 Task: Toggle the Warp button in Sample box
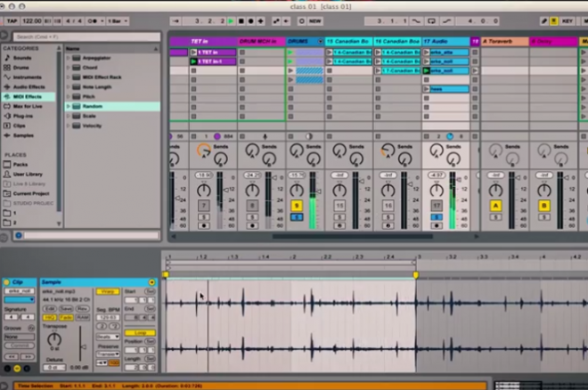[x=109, y=292]
